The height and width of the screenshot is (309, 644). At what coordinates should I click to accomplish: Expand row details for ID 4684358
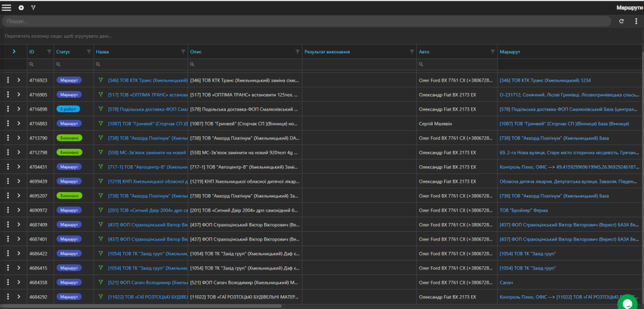coord(18,283)
